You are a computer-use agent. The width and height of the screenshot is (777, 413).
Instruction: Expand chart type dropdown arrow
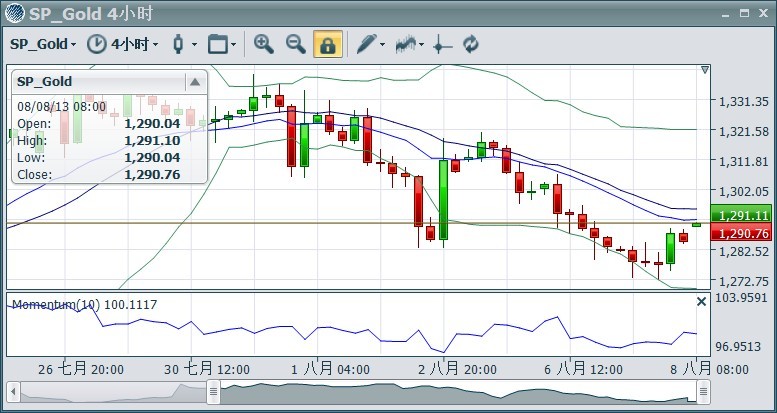tap(194, 45)
